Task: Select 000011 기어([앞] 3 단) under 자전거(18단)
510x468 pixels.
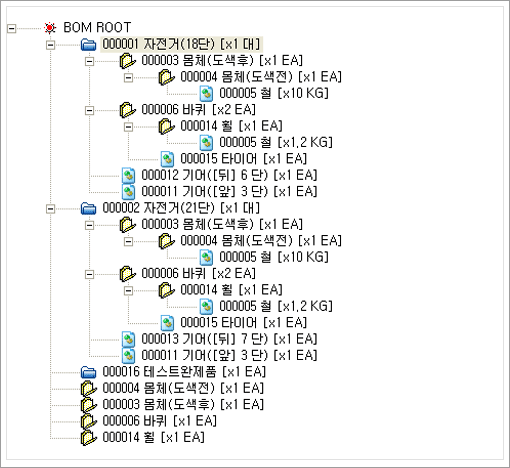Action: coord(229,192)
